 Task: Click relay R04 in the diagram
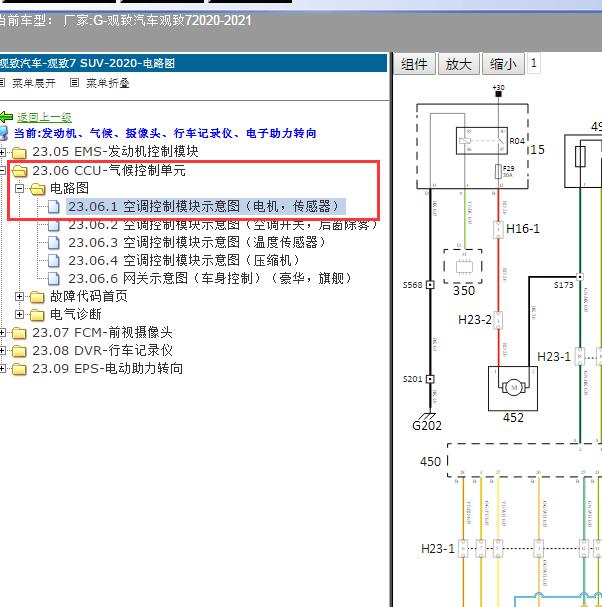click(482, 141)
